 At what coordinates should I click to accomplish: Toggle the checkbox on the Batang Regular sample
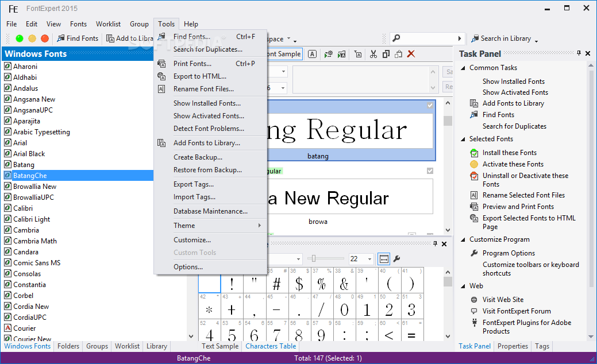click(430, 106)
